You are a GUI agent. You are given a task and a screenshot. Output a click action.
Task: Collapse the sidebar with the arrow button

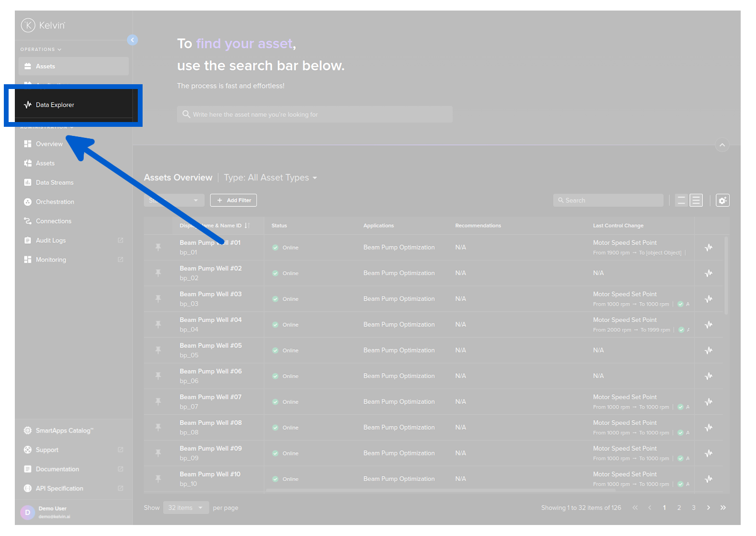click(133, 40)
